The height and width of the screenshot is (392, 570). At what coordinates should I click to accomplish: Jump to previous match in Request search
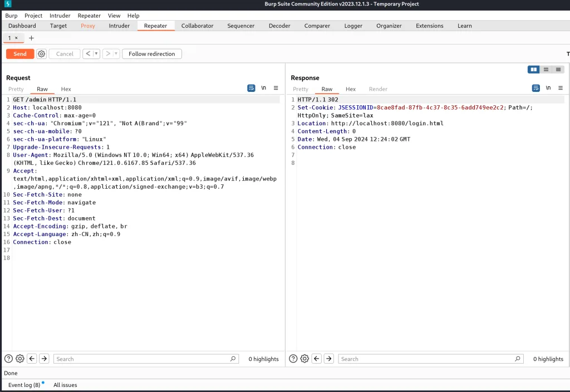tap(32, 359)
